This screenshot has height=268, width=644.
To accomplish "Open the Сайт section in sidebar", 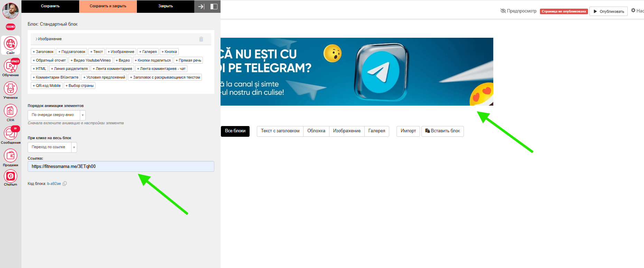I will click(x=10, y=45).
